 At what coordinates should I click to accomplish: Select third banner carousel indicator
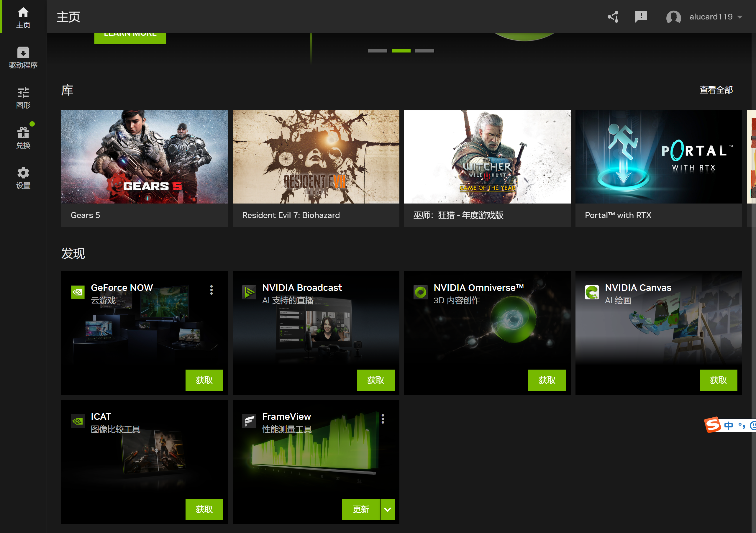pyautogui.click(x=424, y=51)
